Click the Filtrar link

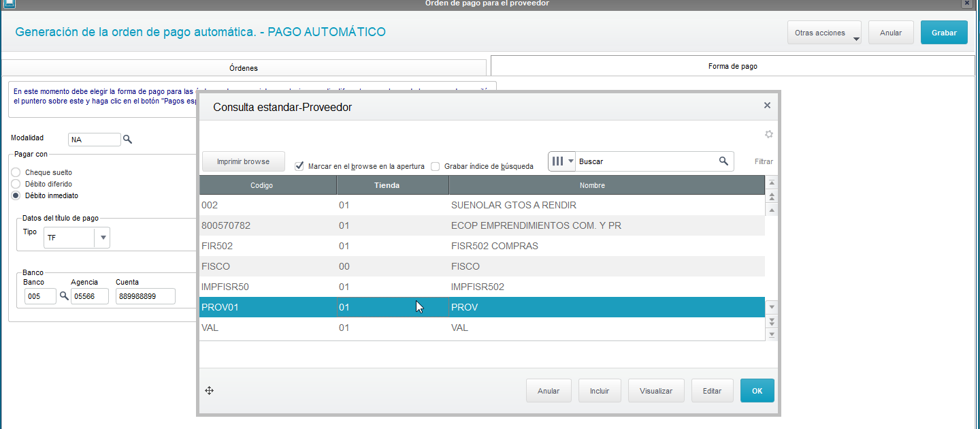[x=764, y=161]
